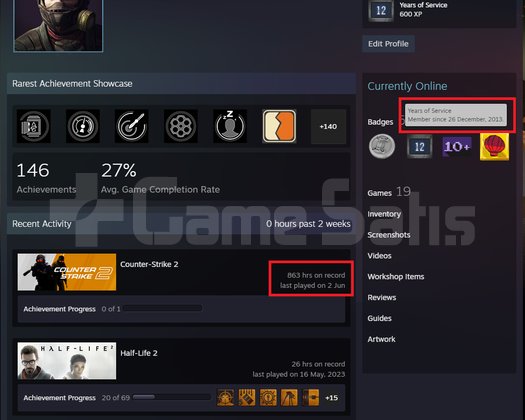Open the 27% Avg. Game Completion Rate stat
This screenshot has width=525, height=420.
tap(160, 178)
